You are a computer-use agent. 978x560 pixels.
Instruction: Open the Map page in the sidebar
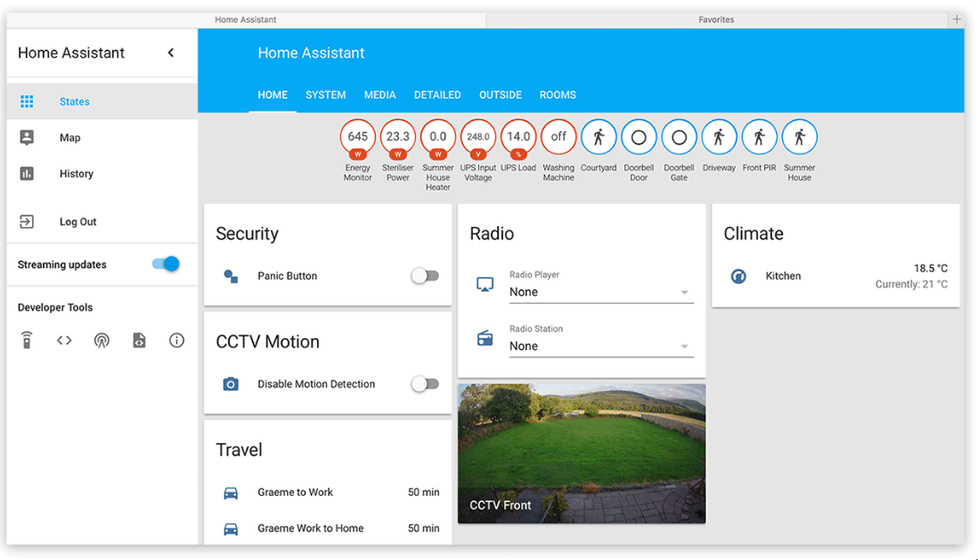[102, 137]
